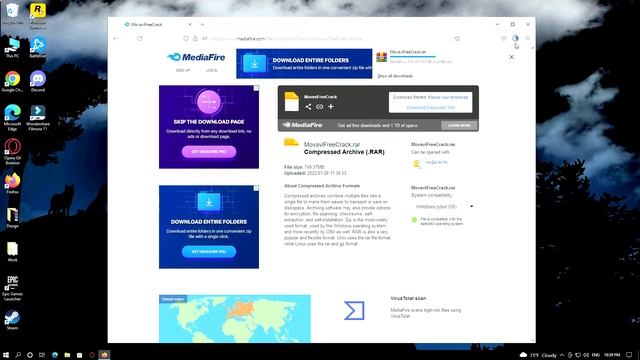Click the LOG IN link
Screen dimensions: 640x360
[211, 70]
